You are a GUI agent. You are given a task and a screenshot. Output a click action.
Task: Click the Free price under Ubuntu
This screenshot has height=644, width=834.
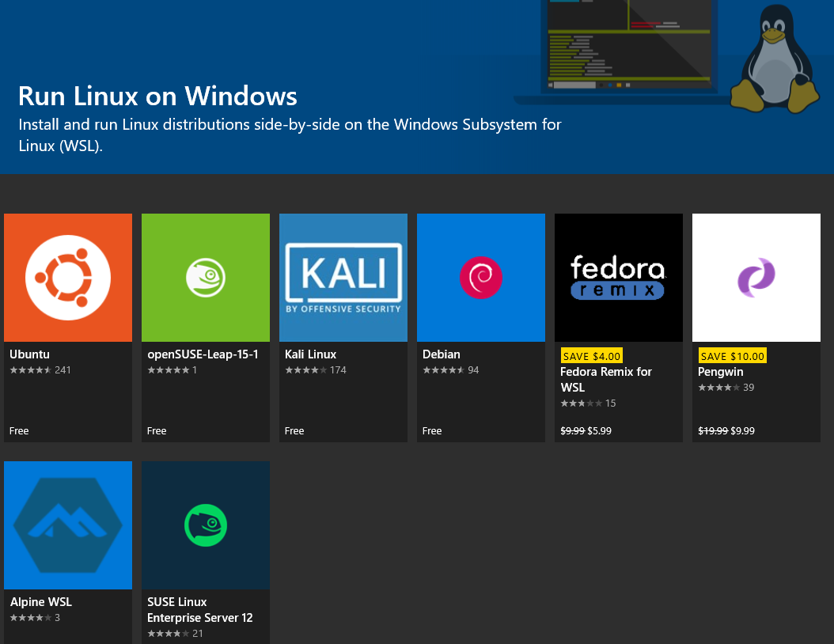pos(19,430)
